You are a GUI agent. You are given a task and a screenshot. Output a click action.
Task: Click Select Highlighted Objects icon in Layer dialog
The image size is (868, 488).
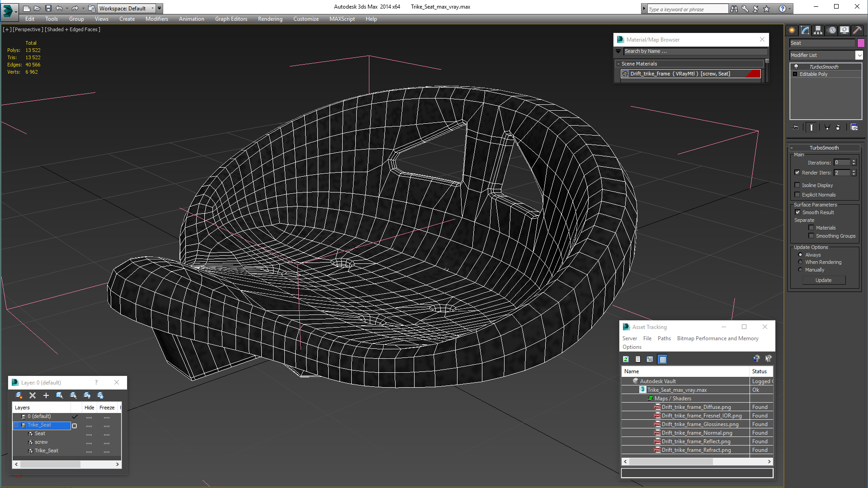(x=59, y=395)
